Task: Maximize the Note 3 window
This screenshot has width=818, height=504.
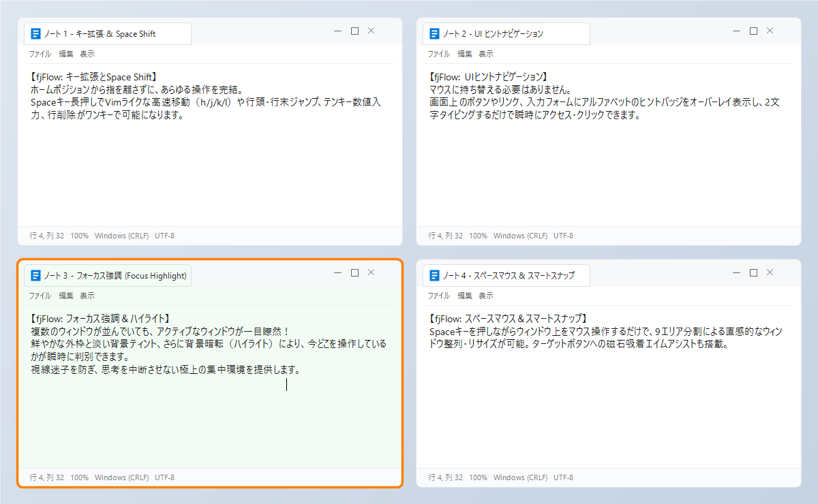Action: (x=354, y=272)
